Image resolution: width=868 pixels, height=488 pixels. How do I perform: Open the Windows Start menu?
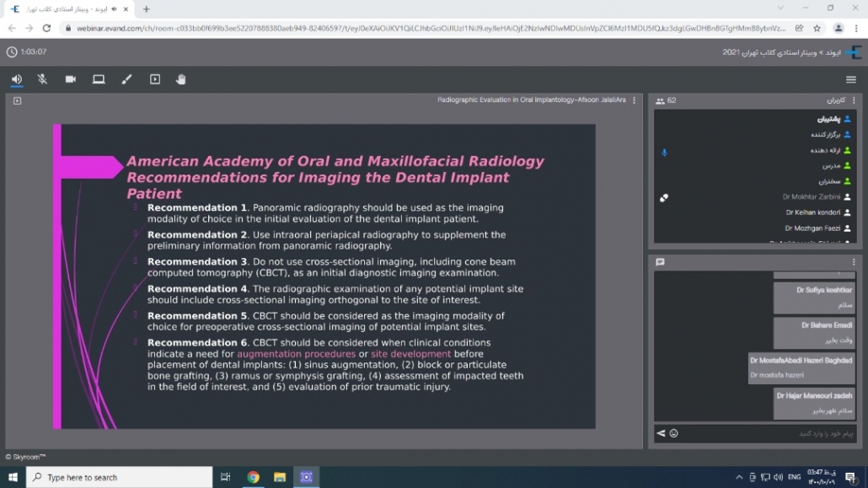[13, 477]
